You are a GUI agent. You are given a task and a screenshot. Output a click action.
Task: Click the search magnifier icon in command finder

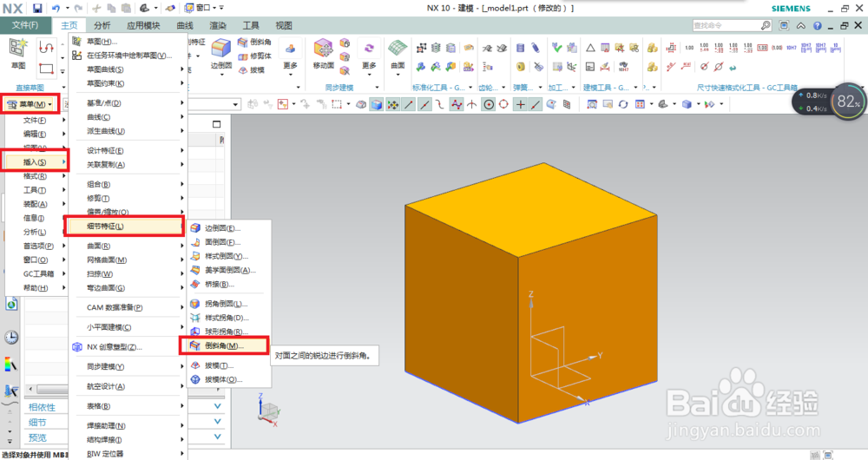pyautogui.click(x=765, y=25)
